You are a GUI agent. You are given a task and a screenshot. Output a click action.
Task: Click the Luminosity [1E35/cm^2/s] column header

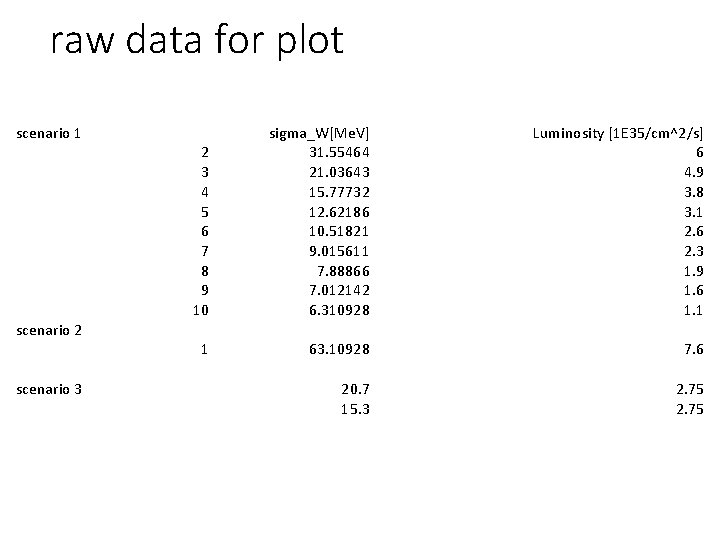pos(618,134)
